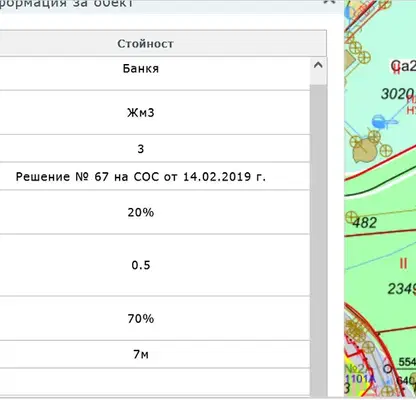Click the vertical scrollbar track of table
Image resolution: width=416 pixels, height=400 pixels.
(318, 240)
